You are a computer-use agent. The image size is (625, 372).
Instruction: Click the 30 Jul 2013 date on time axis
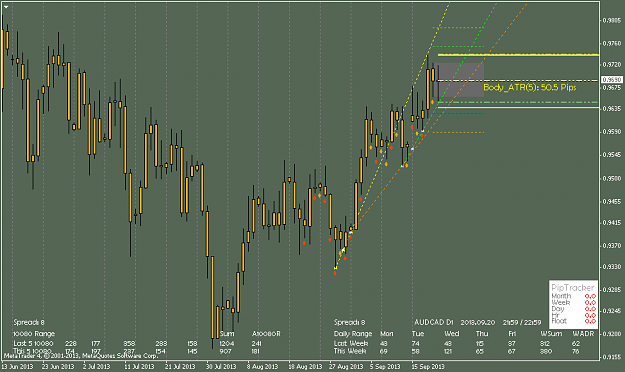221,366
